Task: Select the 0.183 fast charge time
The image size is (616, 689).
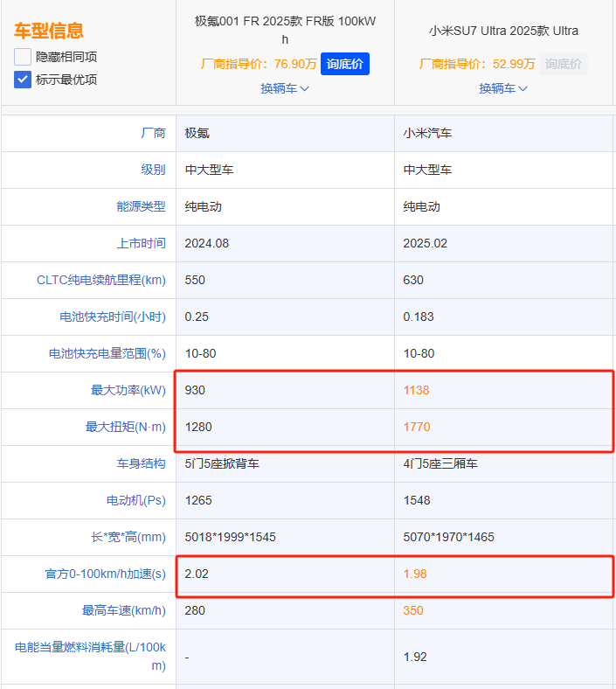Action: pos(419,317)
